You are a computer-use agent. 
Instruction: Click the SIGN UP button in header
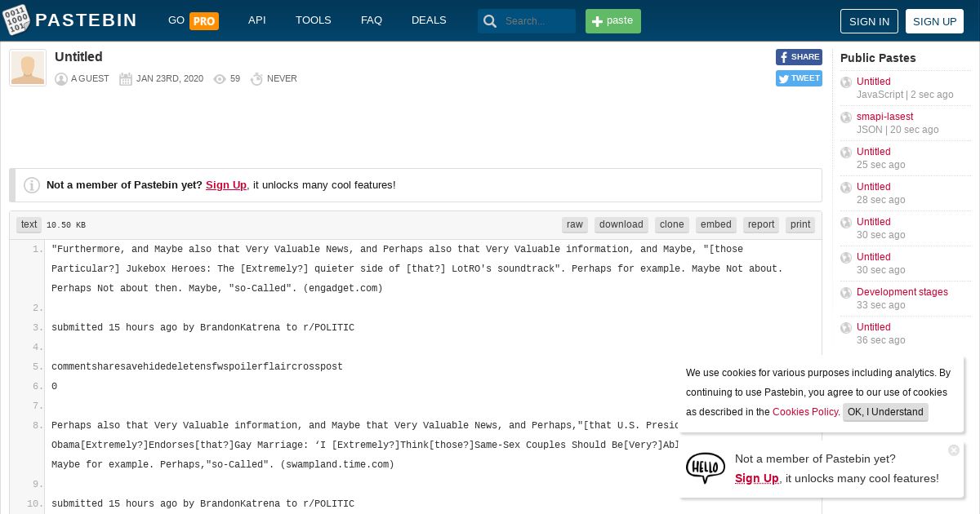(934, 21)
